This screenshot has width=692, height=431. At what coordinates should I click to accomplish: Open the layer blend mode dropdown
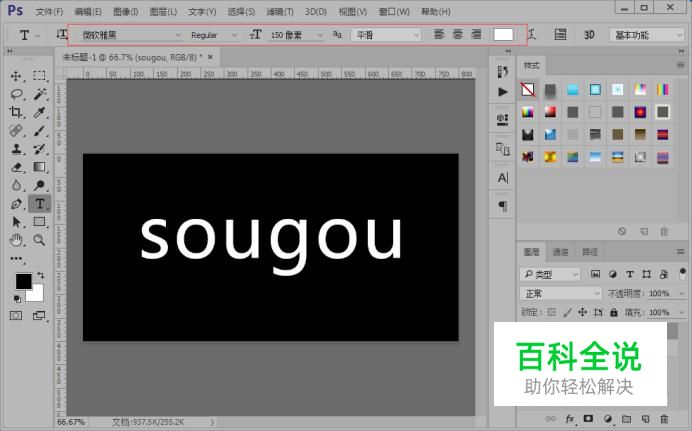[x=561, y=293]
